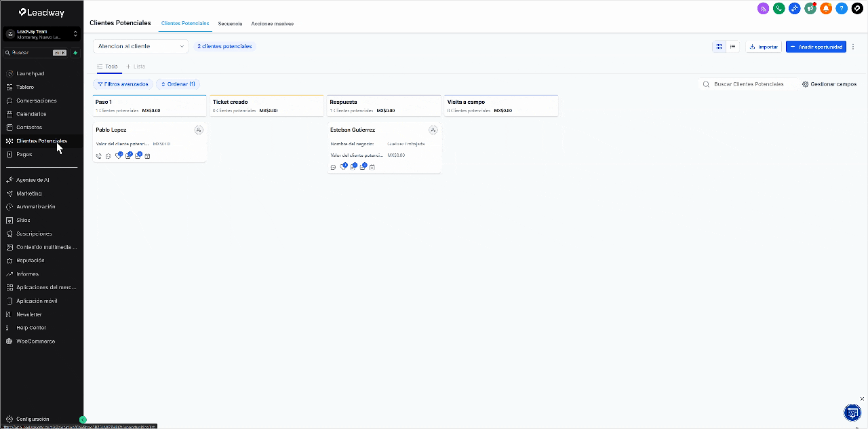Switch to the Secuencia tab
The width and height of the screenshot is (868, 429).
point(230,24)
